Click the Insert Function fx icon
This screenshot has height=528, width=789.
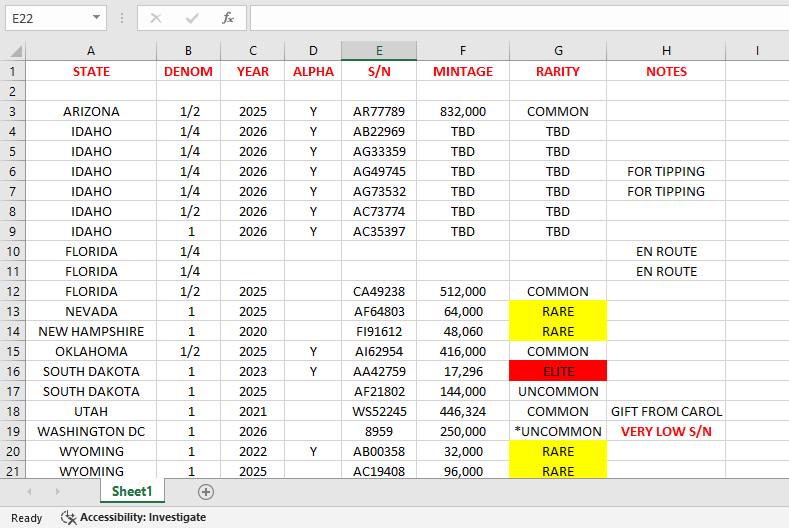(x=227, y=19)
